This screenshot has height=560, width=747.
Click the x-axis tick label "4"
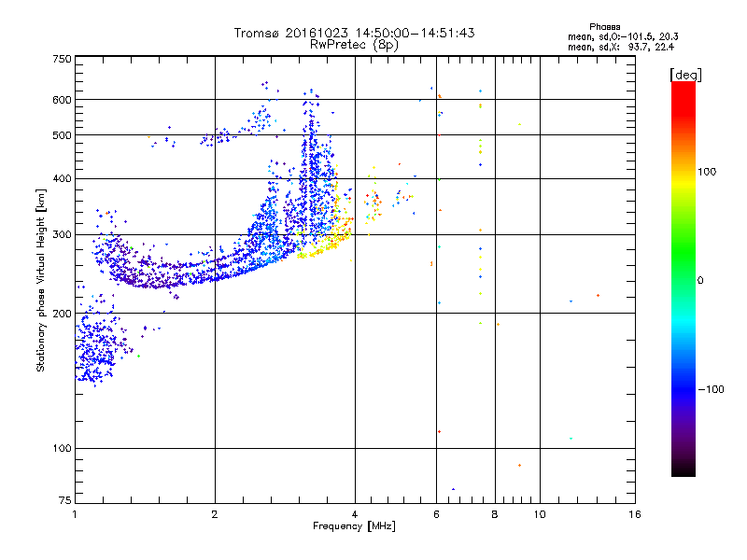tap(355, 514)
